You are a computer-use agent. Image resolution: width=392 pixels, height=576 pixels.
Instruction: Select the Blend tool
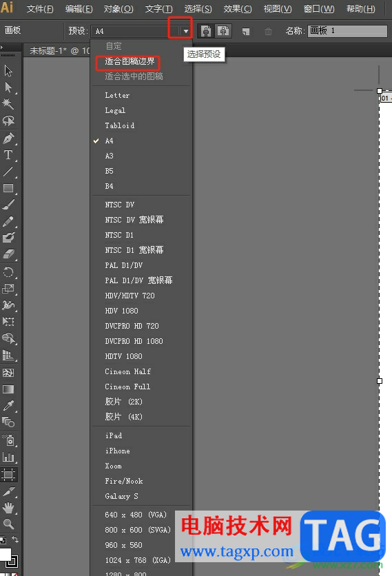tap(8, 422)
